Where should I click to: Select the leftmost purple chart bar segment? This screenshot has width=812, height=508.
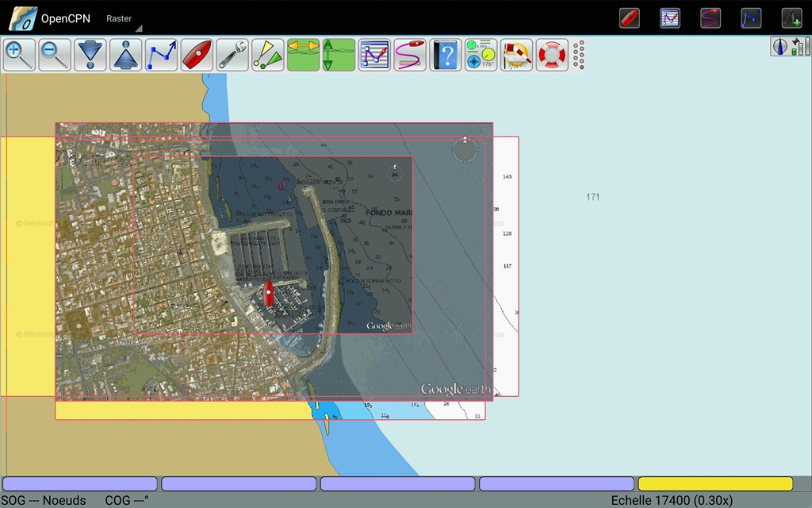click(80, 483)
